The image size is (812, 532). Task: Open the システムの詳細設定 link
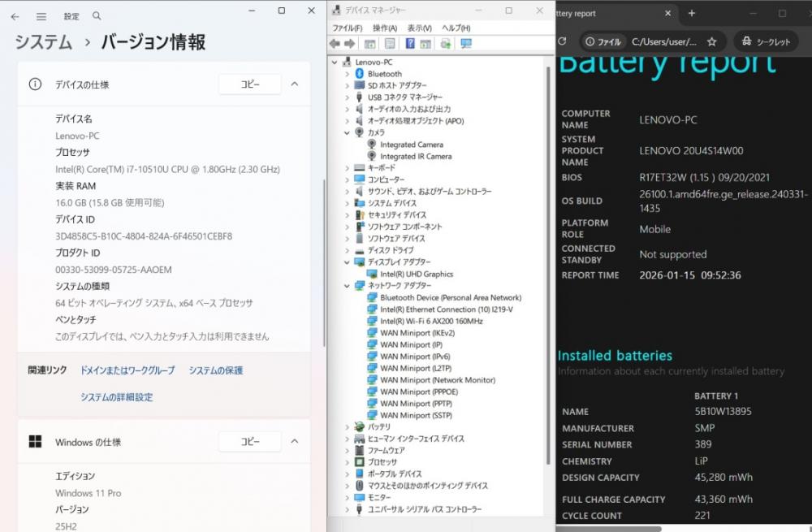[x=116, y=397]
